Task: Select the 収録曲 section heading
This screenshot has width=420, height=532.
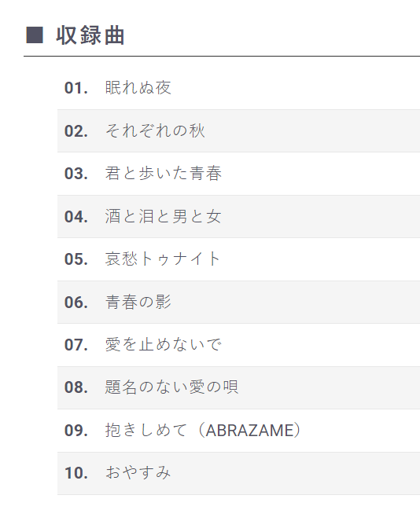Action: 90,35
